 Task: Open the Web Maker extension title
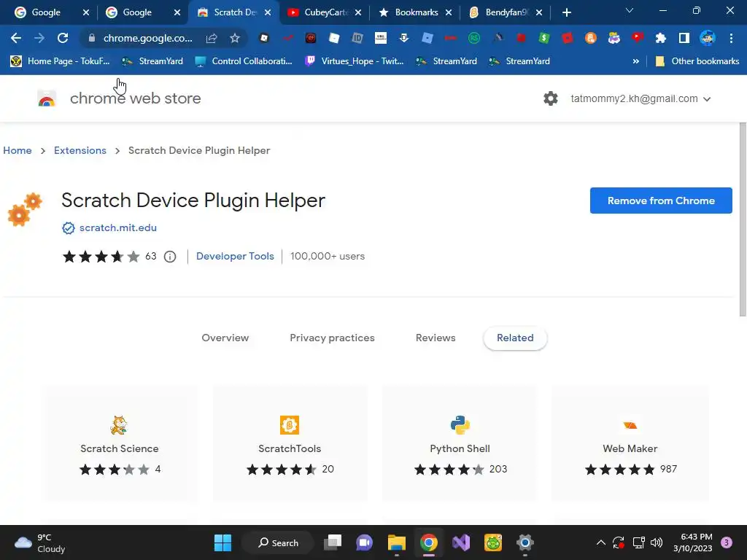point(630,448)
